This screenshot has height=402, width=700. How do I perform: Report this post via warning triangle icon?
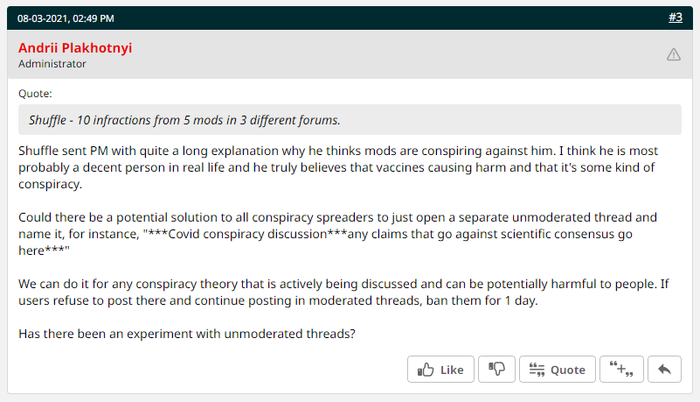pyautogui.click(x=673, y=55)
